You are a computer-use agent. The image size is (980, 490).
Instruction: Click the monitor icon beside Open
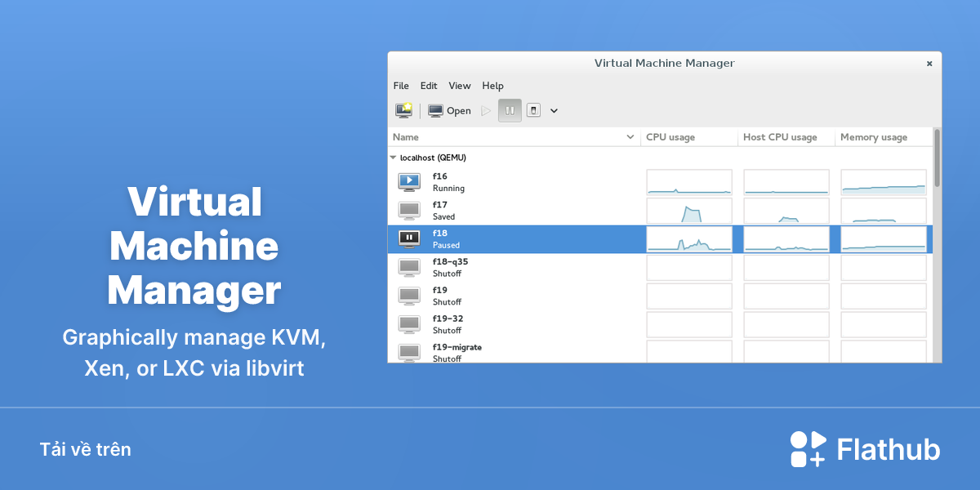click(436, 110)
